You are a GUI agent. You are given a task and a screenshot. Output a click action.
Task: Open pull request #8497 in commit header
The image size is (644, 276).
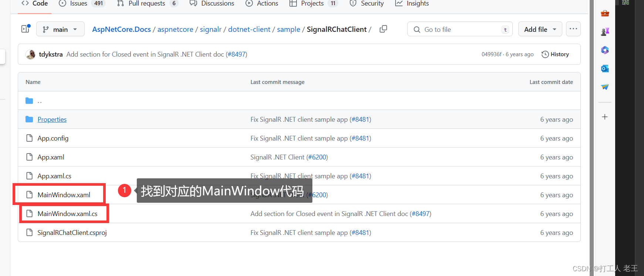coord(237,54)
